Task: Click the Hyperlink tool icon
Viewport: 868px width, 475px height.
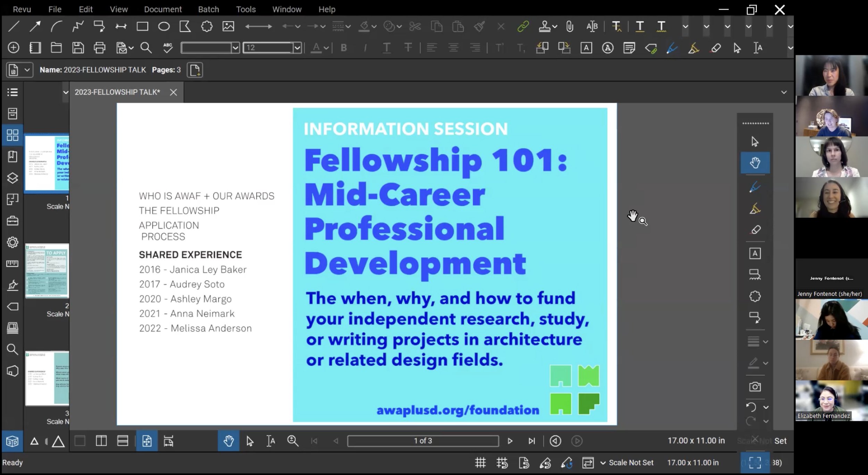Action: (523, 26)
